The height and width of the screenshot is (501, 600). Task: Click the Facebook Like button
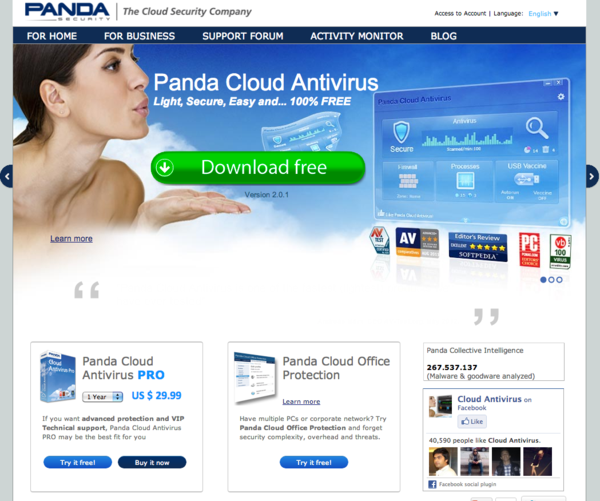472,422
